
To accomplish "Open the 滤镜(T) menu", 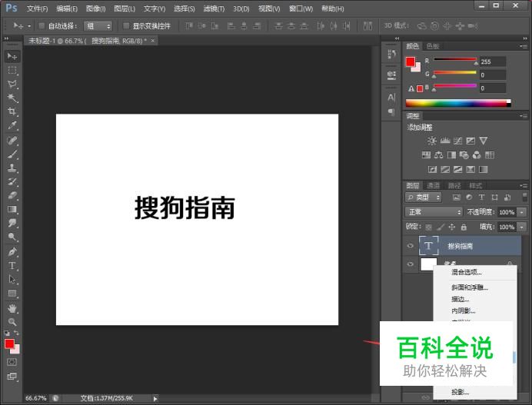I will pyautogui.click(x=214, y=8).
